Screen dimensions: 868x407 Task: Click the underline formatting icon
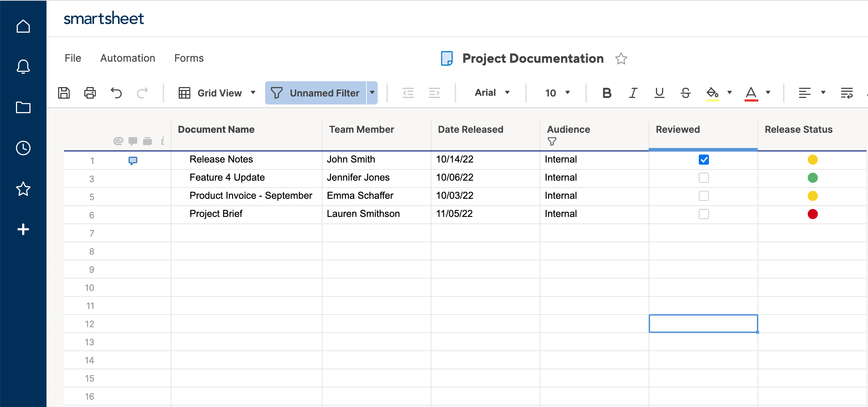coord(659,92)
